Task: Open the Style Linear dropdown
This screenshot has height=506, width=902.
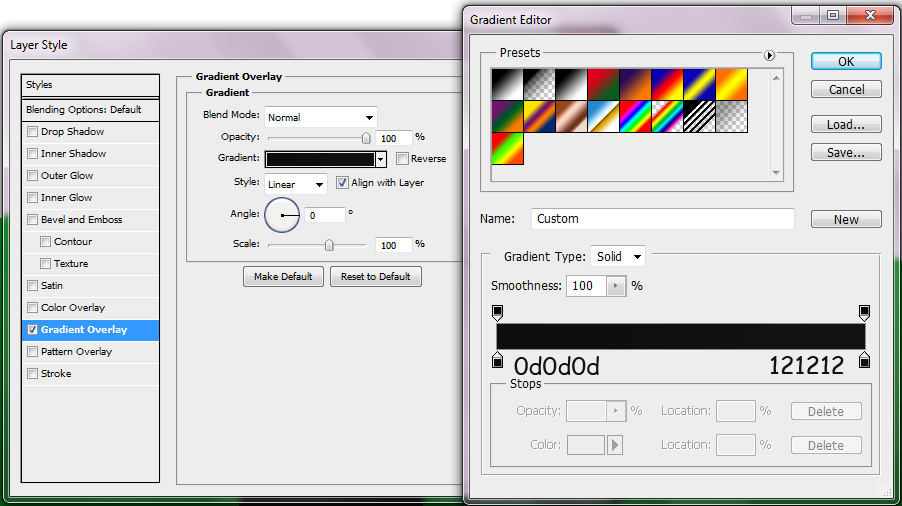Action: tap(296, 185)
